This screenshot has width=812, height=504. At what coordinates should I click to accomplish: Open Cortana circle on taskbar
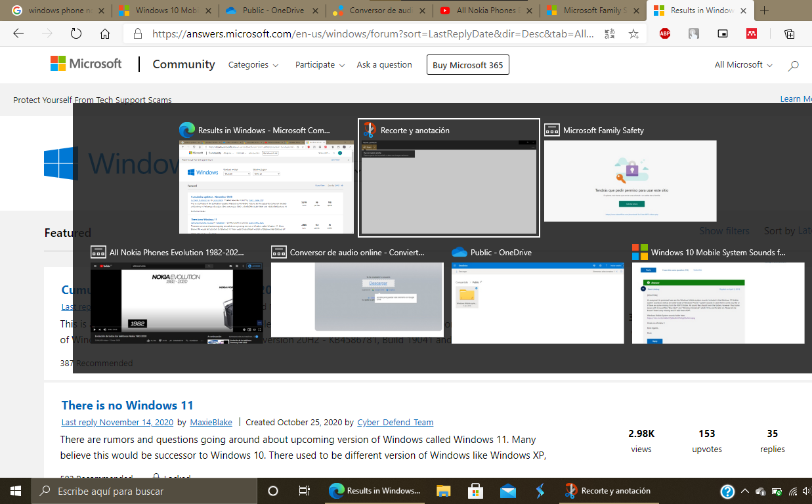pos(273,491)
